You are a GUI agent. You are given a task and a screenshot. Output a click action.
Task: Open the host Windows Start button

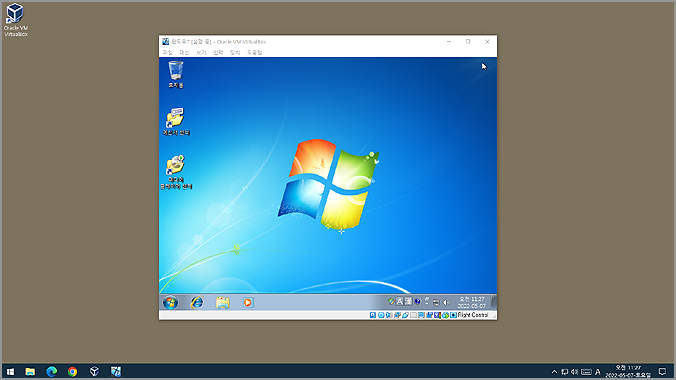coord(10,371)
